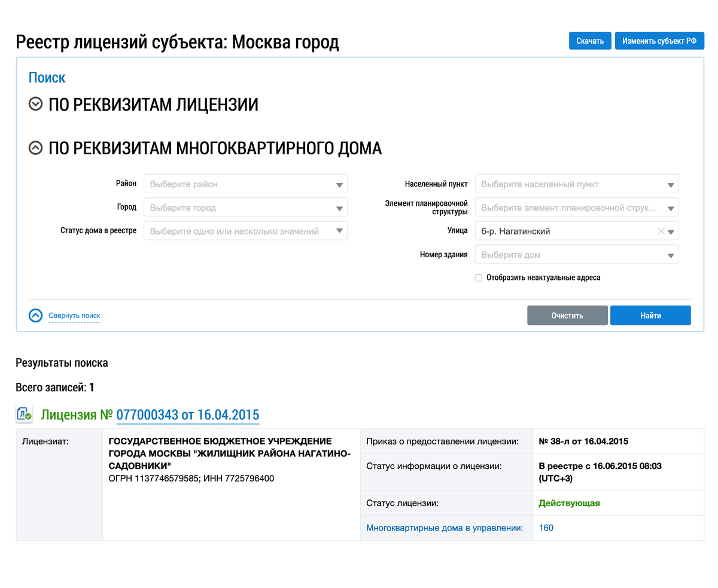Viewport: 718px width, 588px height.
Task: Click the 160 managed houses count link
Action: click(546, 528)
